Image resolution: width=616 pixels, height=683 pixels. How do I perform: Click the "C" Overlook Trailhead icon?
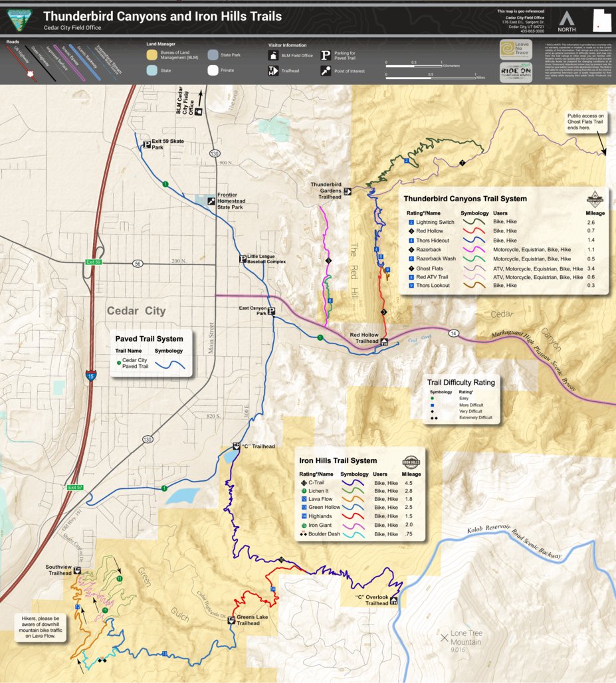393,601
